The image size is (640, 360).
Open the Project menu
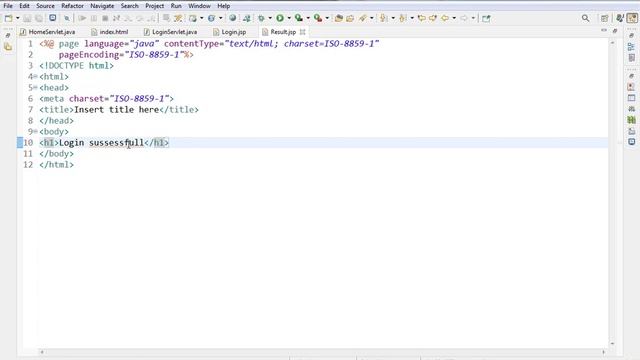(154, 6)
